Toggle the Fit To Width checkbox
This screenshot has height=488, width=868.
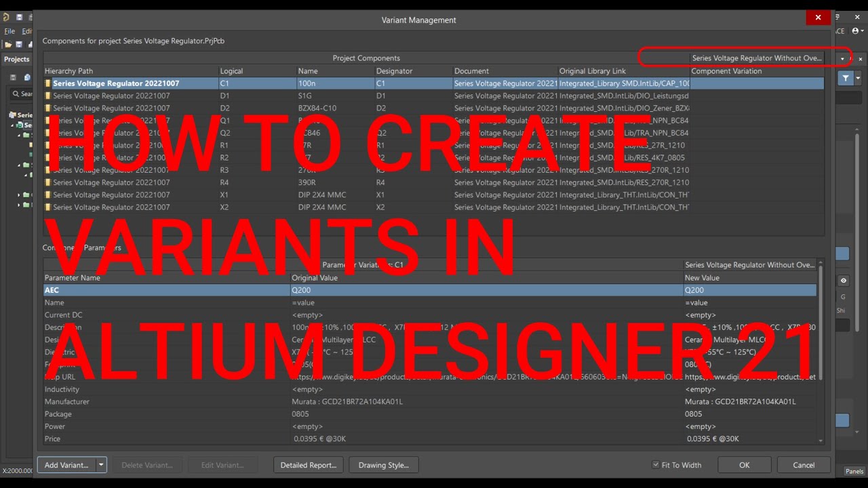click(x=655, y=465)
